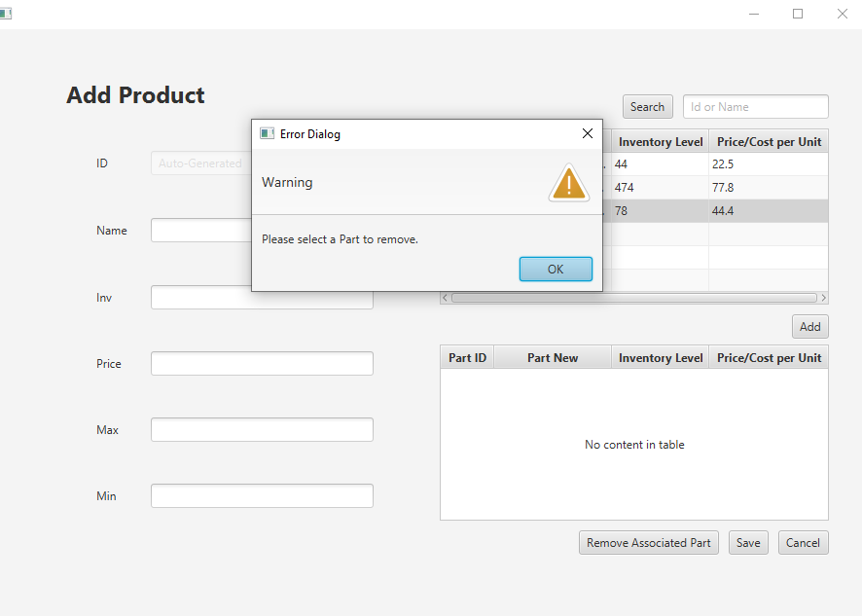Click the warning triangle icon in dialog
Image resolution: width=862 pixels, height=616 pixels.
[x=569, y=182]
